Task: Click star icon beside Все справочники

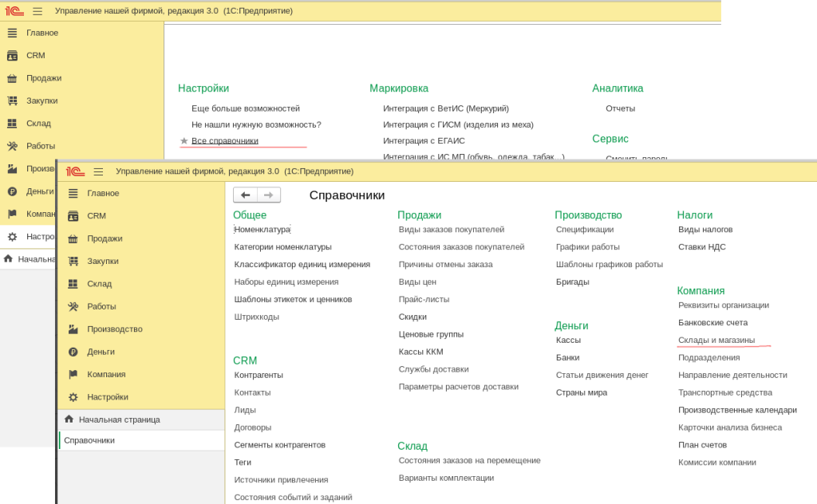Action: (184, 140)
